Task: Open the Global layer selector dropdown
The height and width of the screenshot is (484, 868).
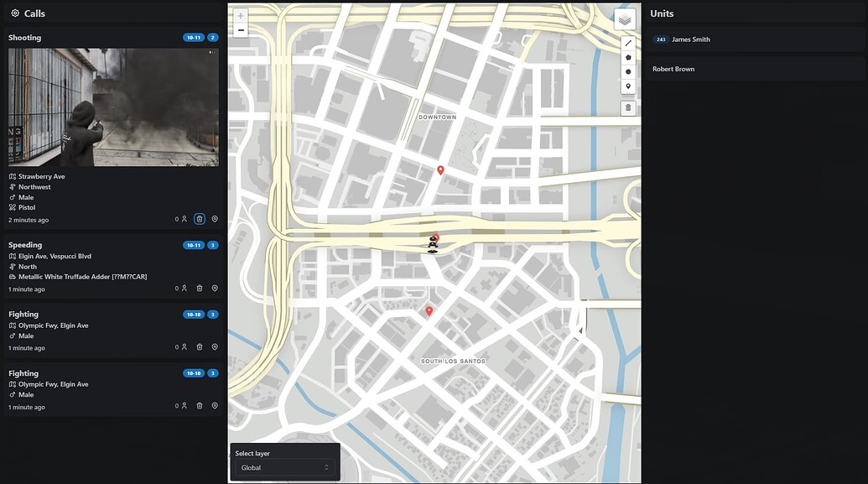Action: 285,466
